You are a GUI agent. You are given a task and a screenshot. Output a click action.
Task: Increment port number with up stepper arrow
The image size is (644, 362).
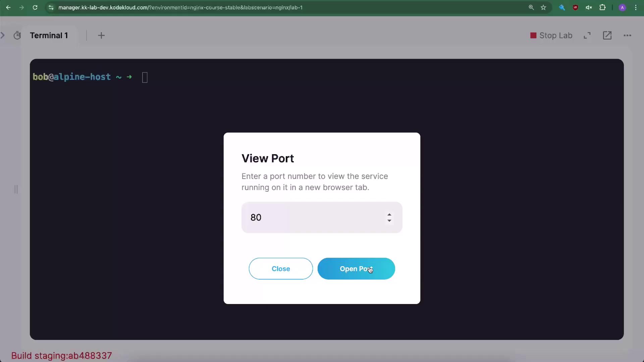389,215
